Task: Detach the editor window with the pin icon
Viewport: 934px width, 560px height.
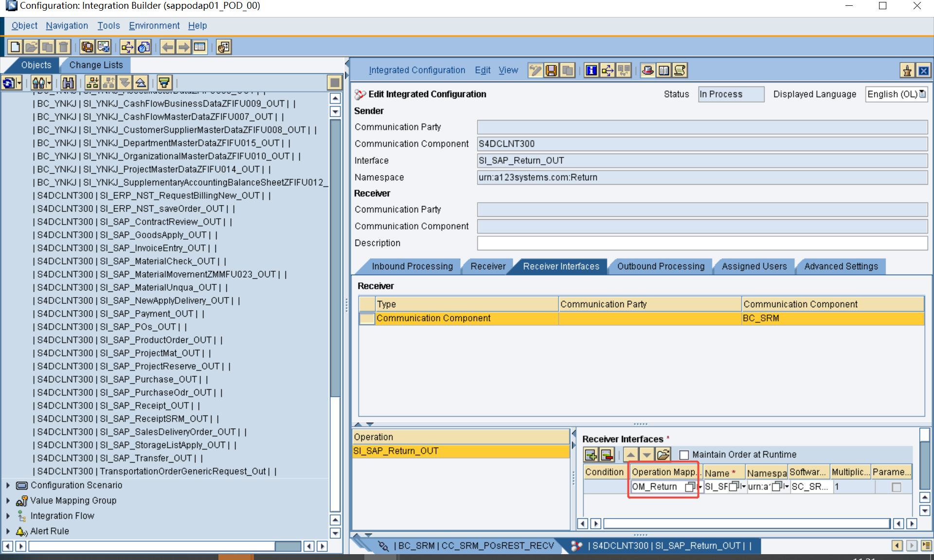Action: click(x=907, y=71)
